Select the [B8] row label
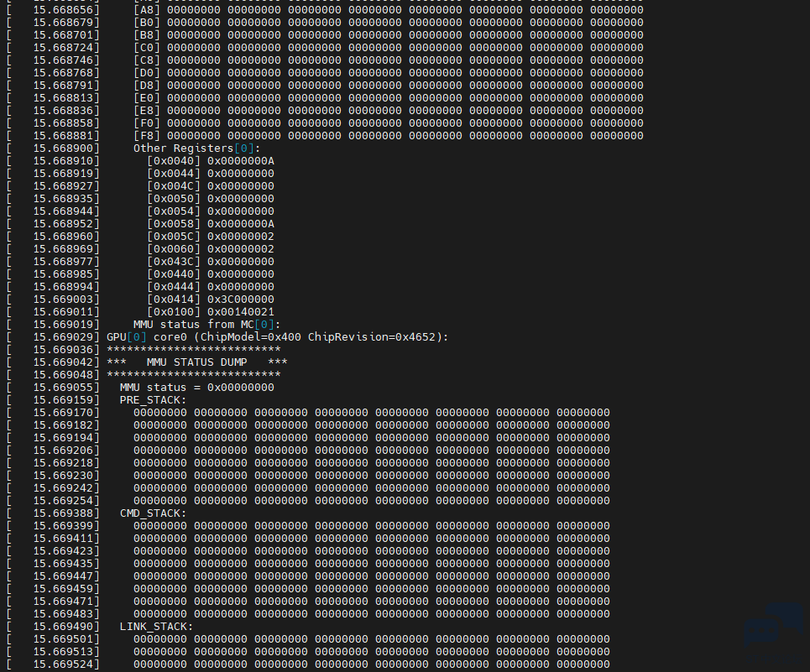Viewport: 810px width, 672px height. coord(147,35)
